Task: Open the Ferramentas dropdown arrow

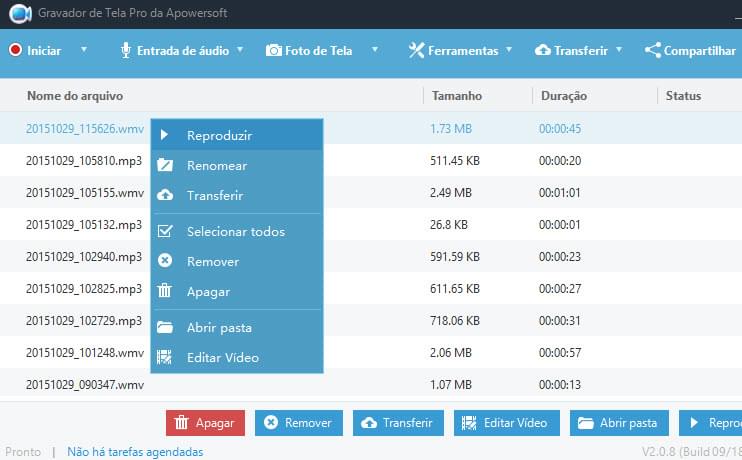Action: pos(509,50)
